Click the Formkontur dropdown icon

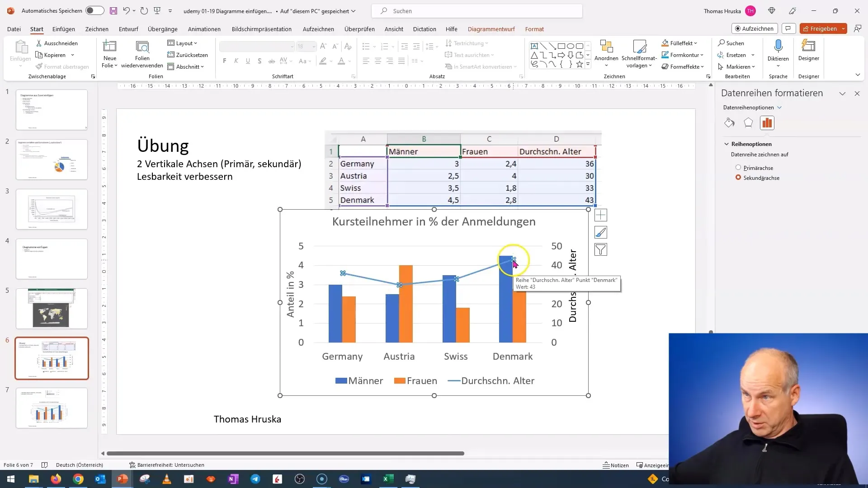point(712,55)
